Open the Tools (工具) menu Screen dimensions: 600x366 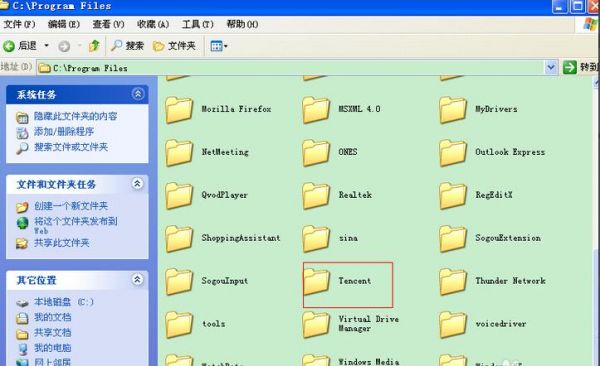pos(197,25)
